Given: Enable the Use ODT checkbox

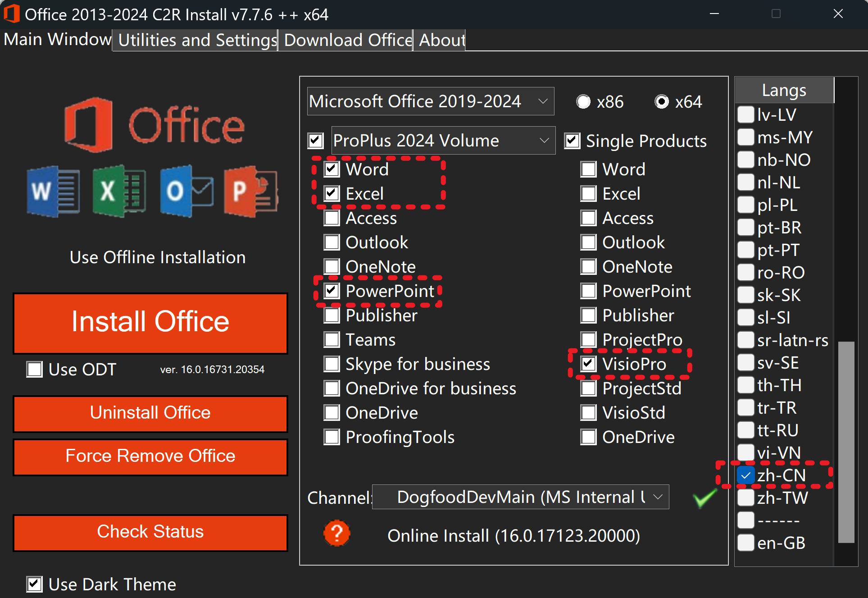Looking at the screenshot, I should [x=35, y=370].
